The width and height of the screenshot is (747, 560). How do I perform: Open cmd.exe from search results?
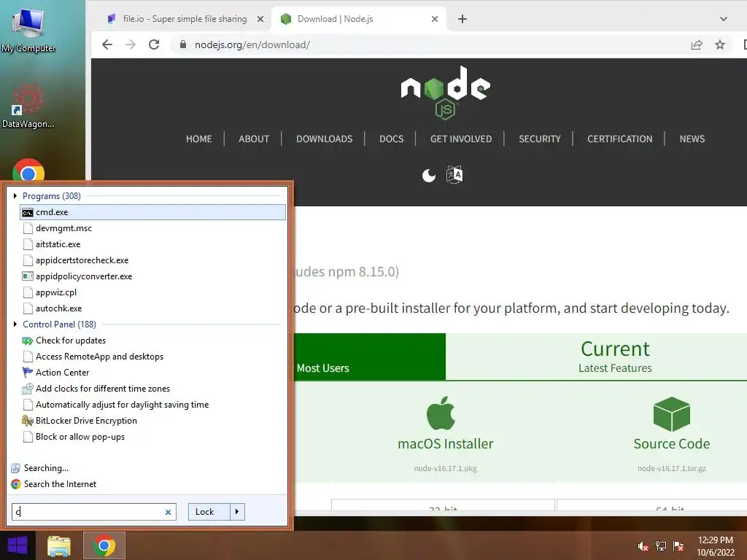pyautogui.click(x=152, y=212)
